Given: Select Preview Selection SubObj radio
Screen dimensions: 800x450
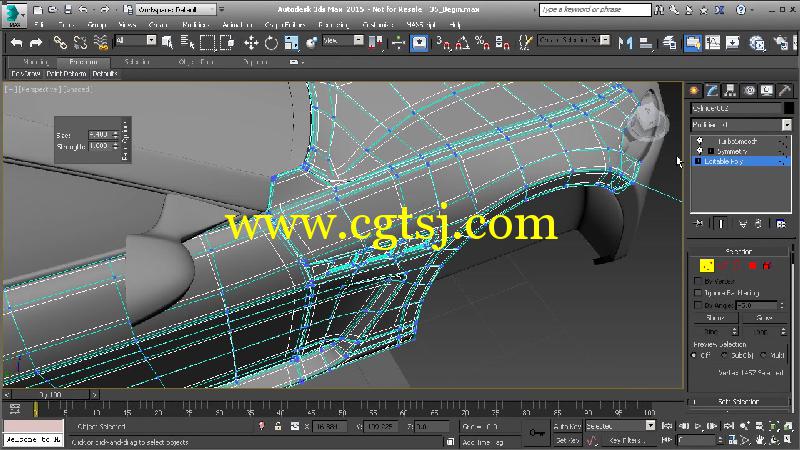Looking at the screenshot, I should pos(724,355).
